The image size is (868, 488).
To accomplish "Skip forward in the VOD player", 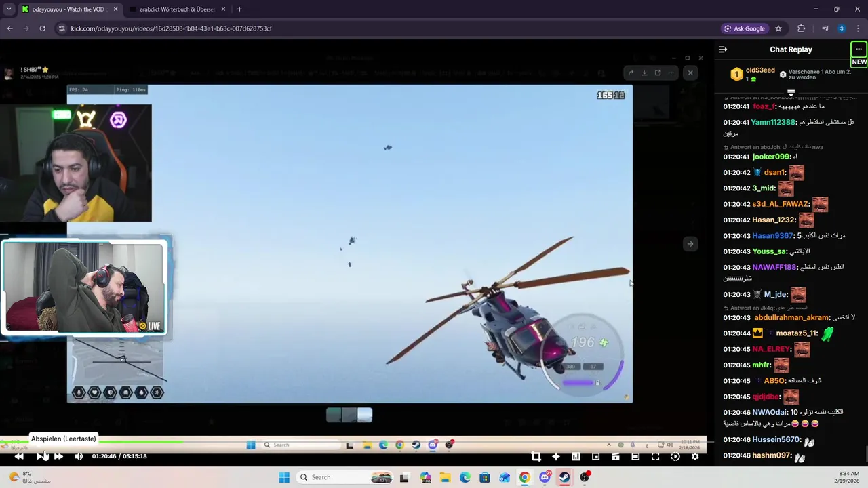I will (x=58, y=456).
